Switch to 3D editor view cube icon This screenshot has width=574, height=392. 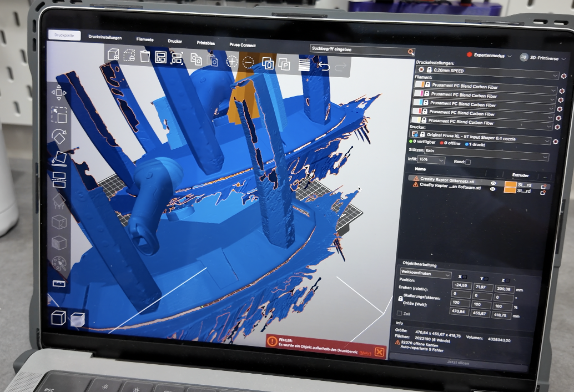[59, 318]
